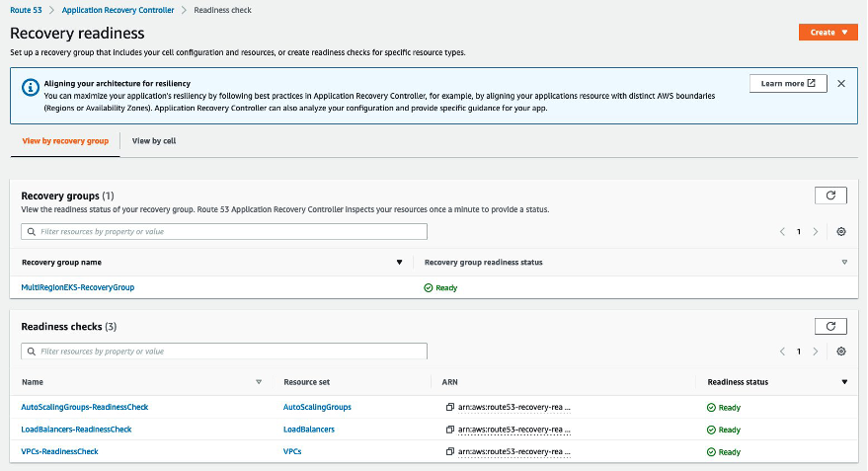Screen dimensions: 868x471
Task: Open the Create dropdown button
Action: point(828,33)
